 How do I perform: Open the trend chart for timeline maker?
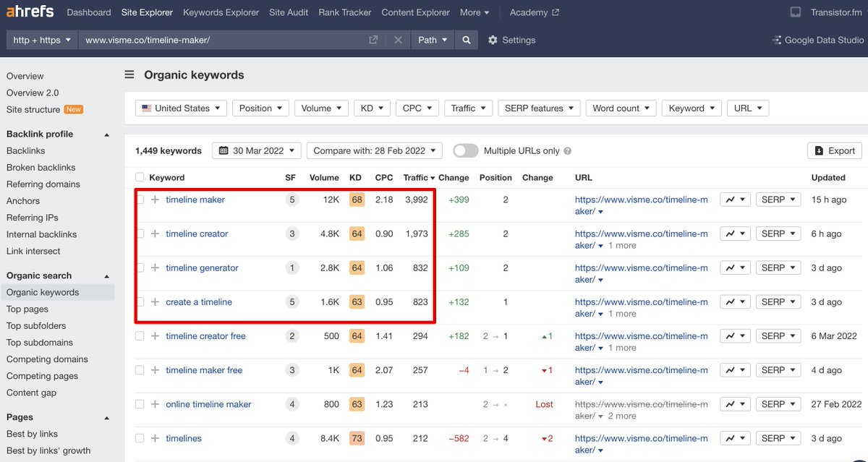[734, 200]
